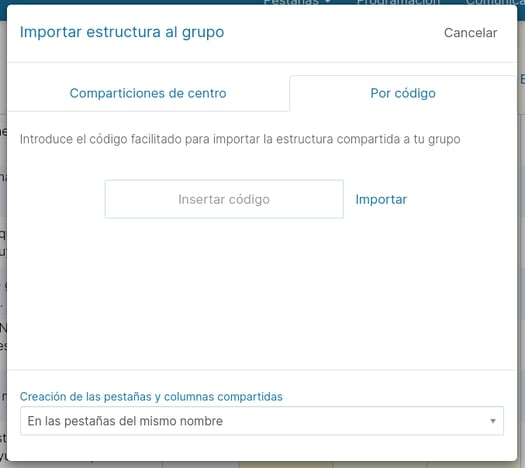Click the placeholder text Insertar código
The height and width of the screenshot is (468, 525).
tap(224, 199)
